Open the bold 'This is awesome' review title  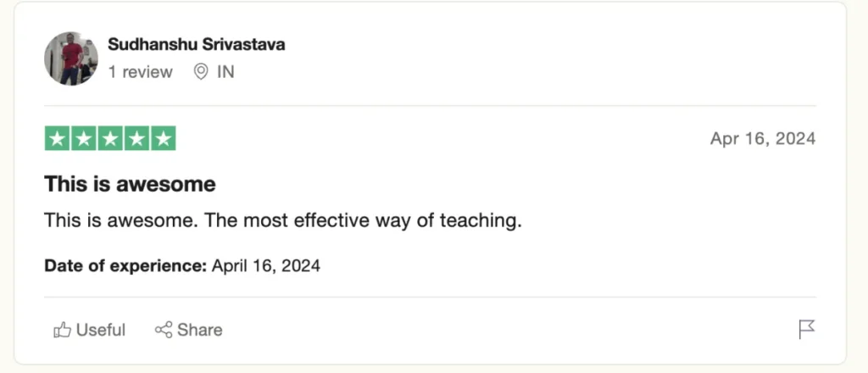(x=130, y=184)
